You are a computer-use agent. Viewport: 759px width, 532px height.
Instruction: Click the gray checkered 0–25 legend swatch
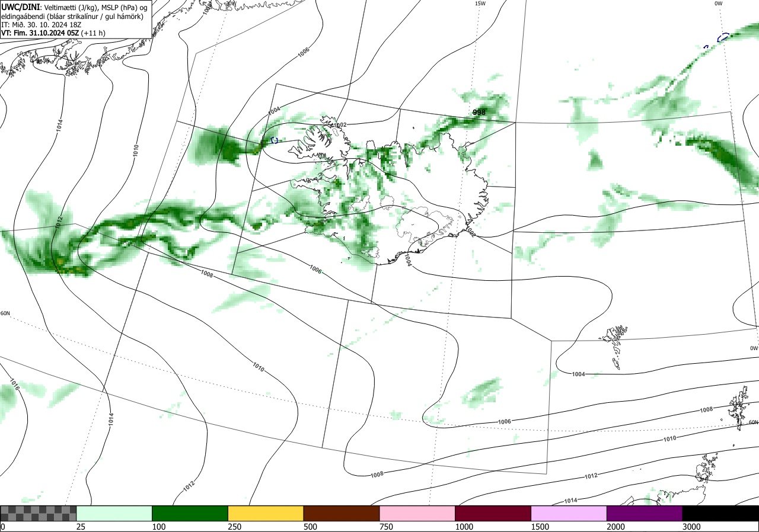coord(39,513)
